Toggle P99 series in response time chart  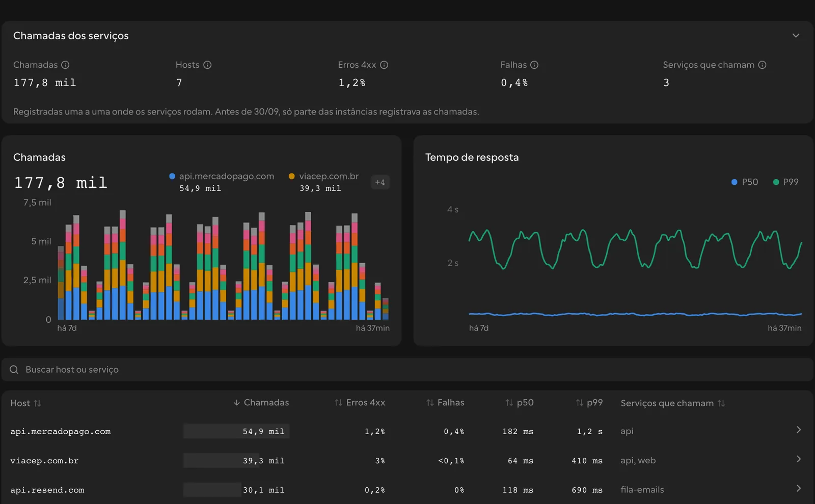786,182
